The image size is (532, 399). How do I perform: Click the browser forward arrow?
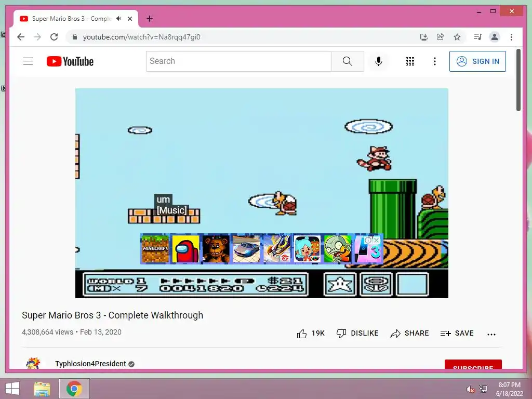tap(37, 37)
